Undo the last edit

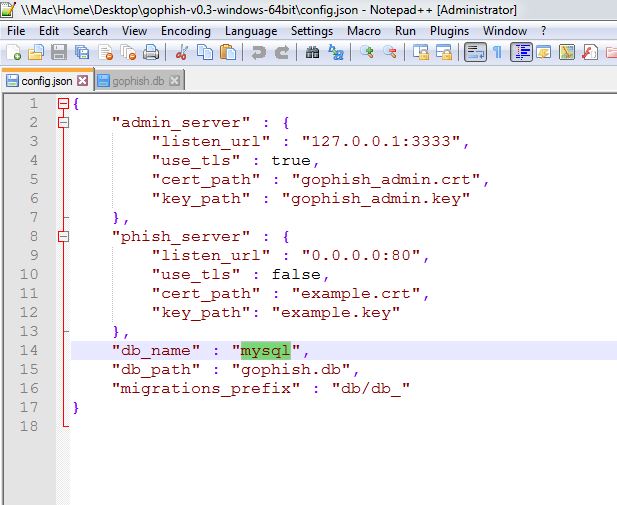259,52
